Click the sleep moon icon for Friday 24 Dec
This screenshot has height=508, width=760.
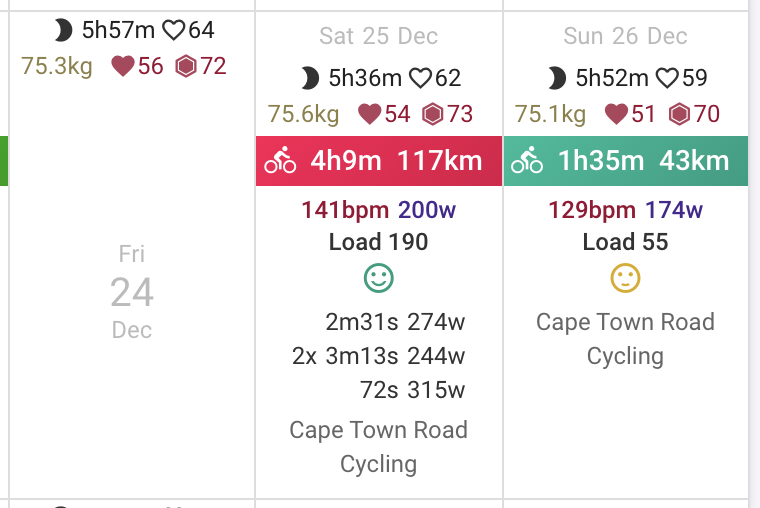(x=63, y=30)
